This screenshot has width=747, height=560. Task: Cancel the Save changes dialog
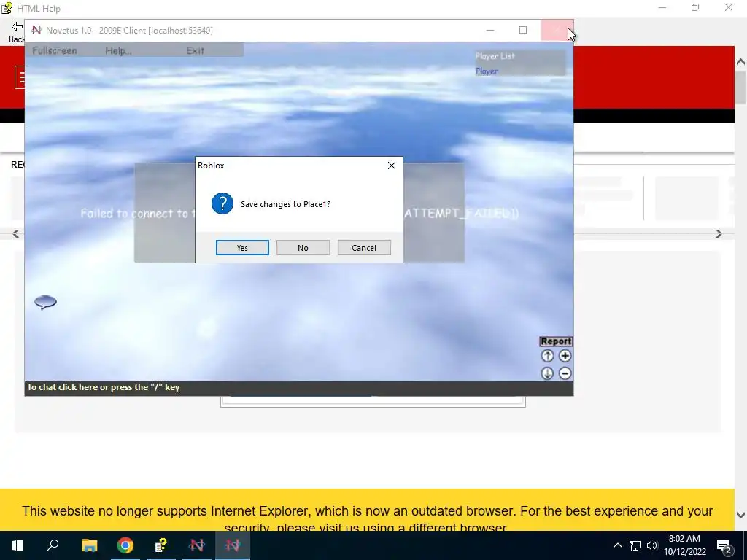point(364,248)
